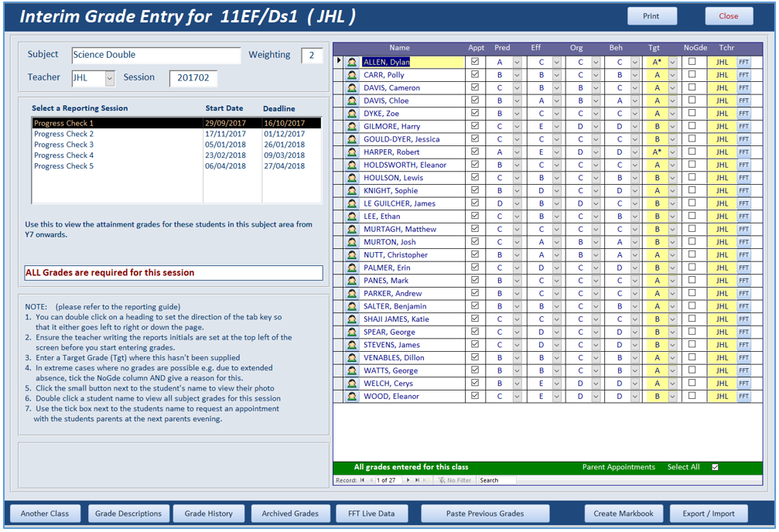Screen dimensions: 779x532
Task: View photo icon for SALTER, Benjamin
Action: [352, 306]
